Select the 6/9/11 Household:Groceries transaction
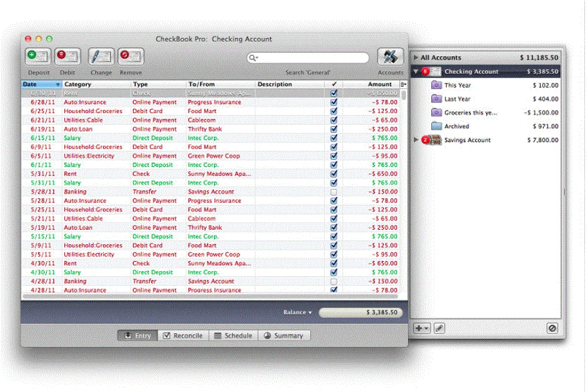Screen dimensions: 587x392 tap(211, 147)
